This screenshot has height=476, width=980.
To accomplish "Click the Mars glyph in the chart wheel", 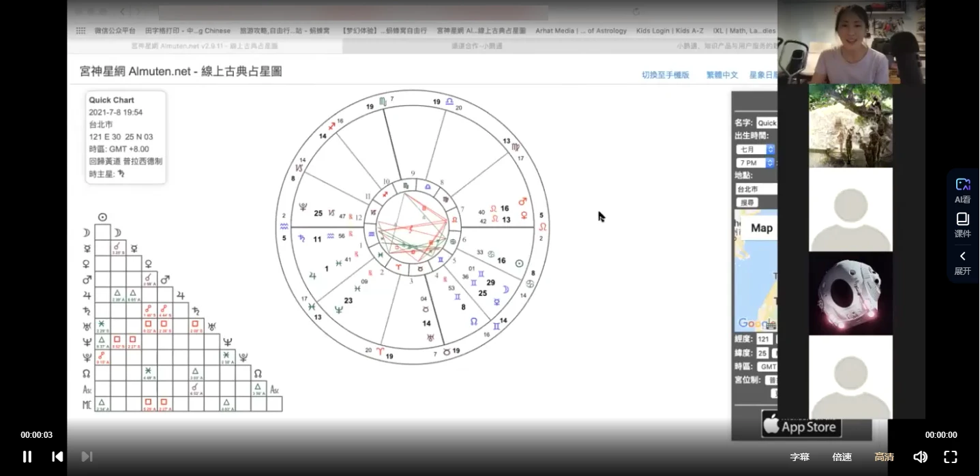I will coord(523,201).
